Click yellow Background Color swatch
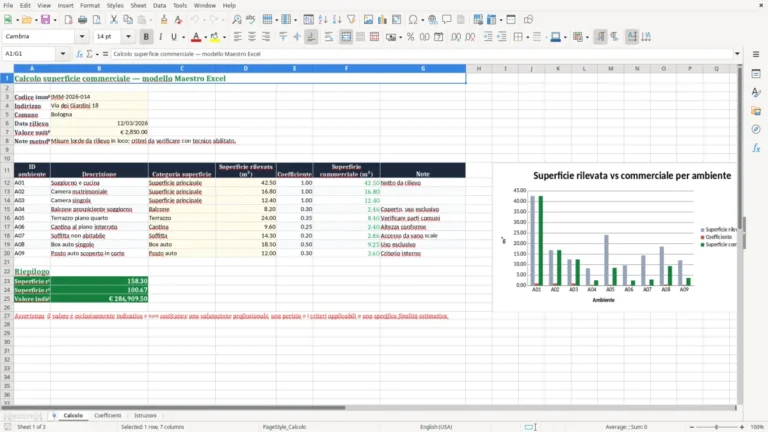The image size is (768, 432). [215, 37]
